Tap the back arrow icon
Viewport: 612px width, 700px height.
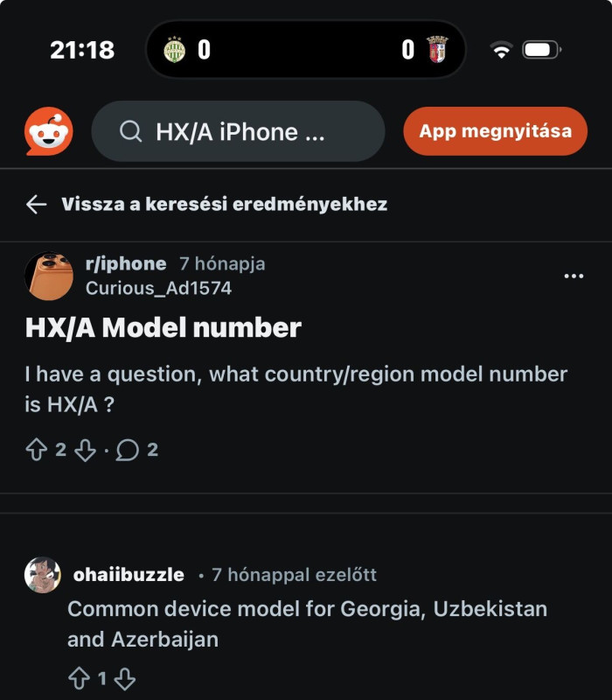[36, 205]
